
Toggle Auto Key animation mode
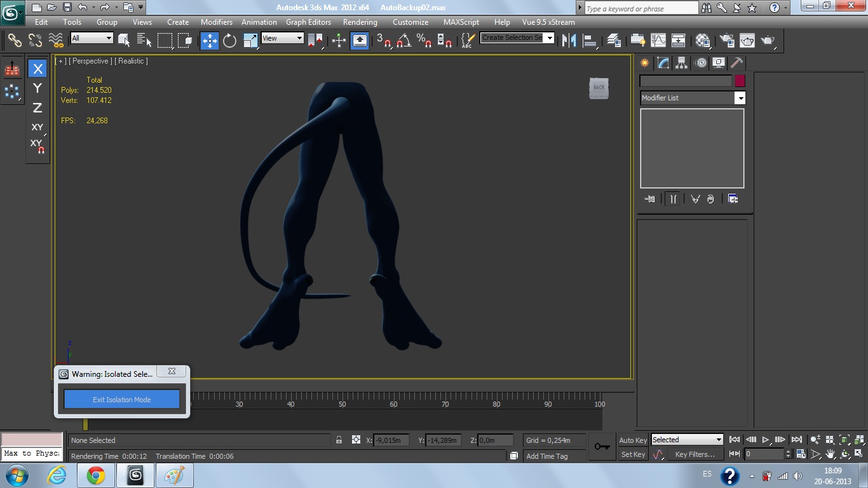(x=633, y=440)
